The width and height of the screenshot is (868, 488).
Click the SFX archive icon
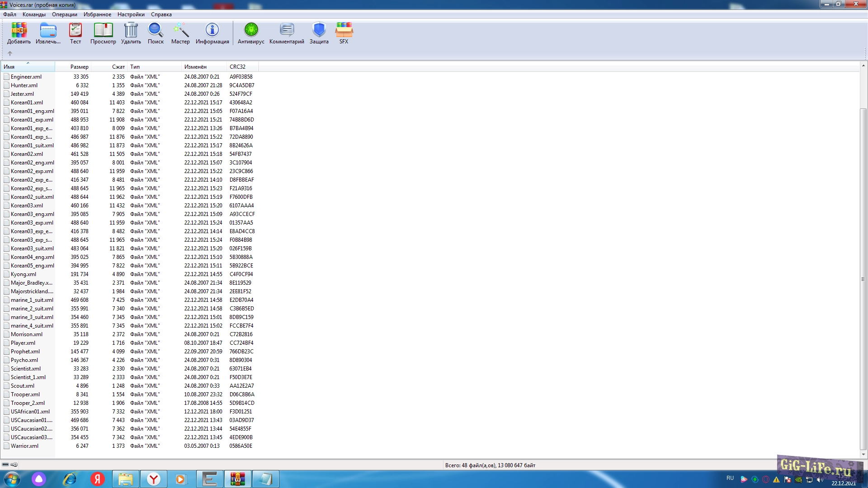coord(344,33)
